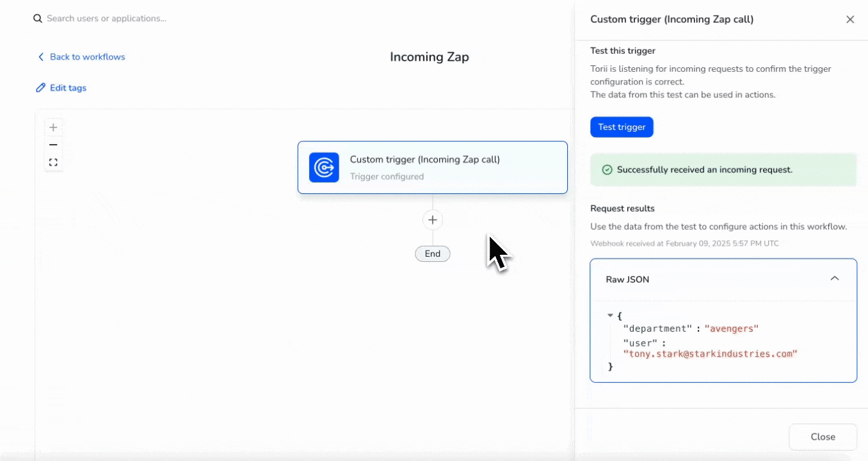The width and height of the screenshot is (868, 461).
Task: Collapse the JSON root object triangle
Action: (x=610, y=315)
